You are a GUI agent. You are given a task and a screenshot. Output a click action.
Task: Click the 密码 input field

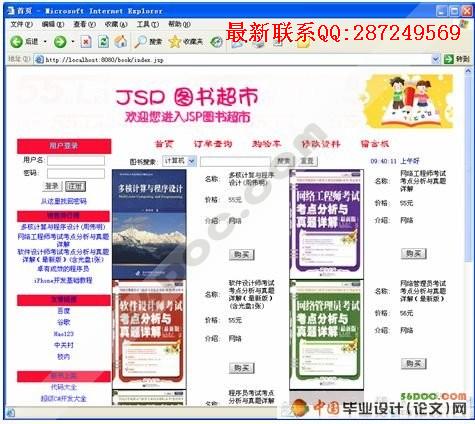[76, 174]
